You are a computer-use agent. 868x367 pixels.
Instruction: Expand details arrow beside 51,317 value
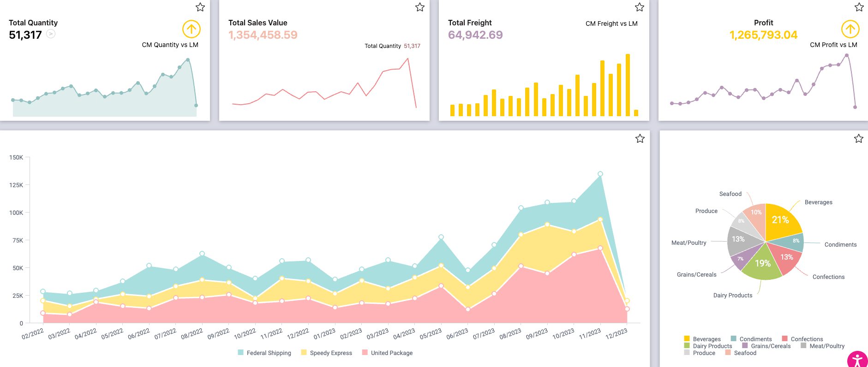click(x=51, y=34)
